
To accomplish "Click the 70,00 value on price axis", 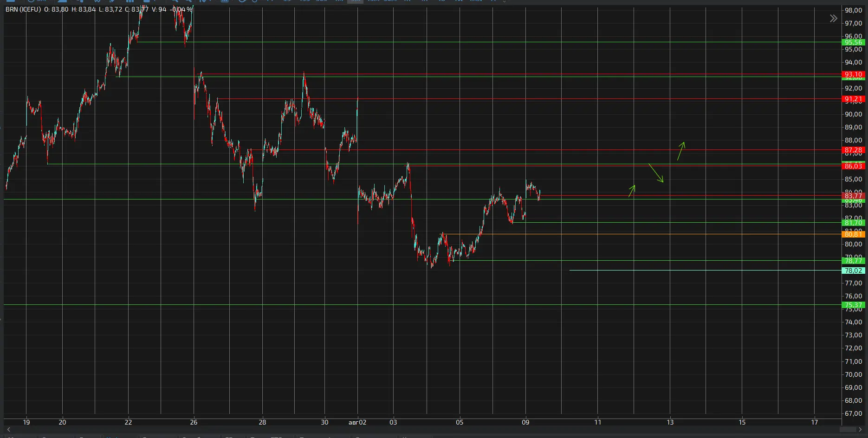I will pyautogui.click(x=853, y=374).
